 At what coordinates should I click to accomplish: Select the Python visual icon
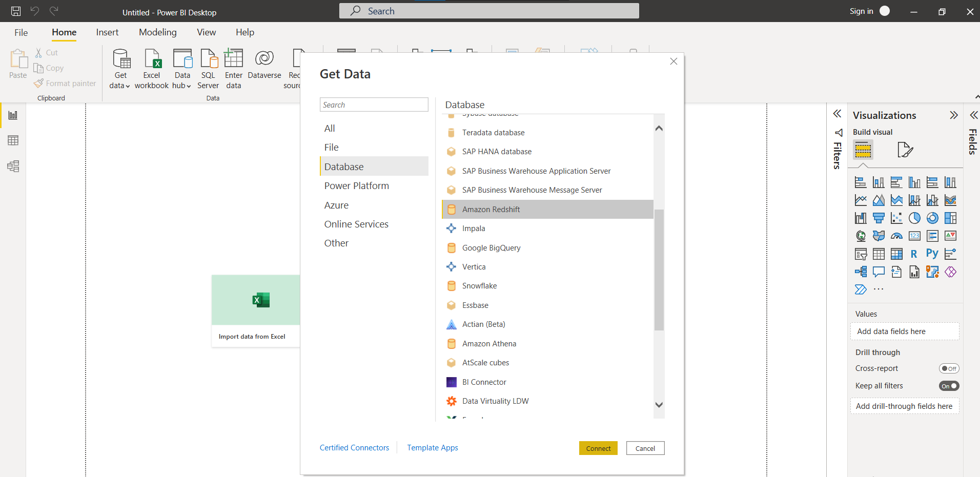(932, 254)
